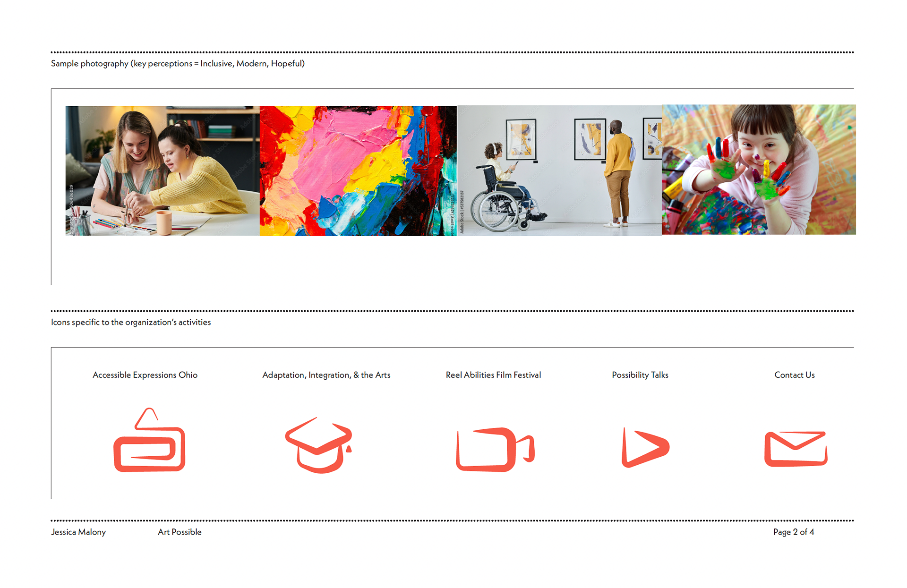
Task: Click the Possibility Talks label
Action: pos(640,375)
